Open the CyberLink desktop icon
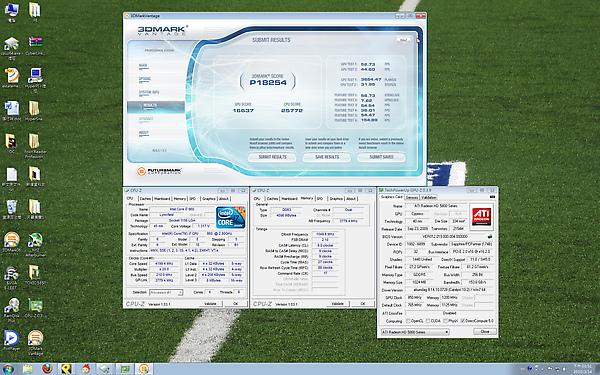 click(35, 46)
